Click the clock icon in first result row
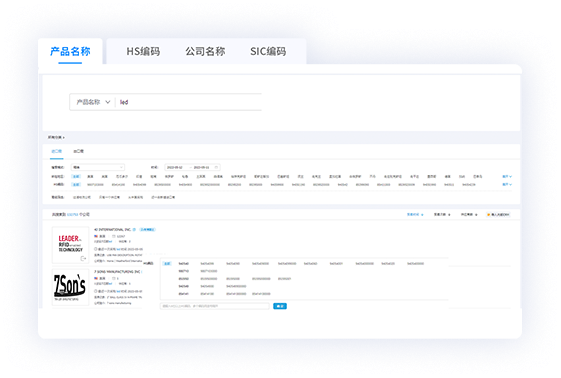The height and width of the screenshot is (378, 561). (96, 249)
